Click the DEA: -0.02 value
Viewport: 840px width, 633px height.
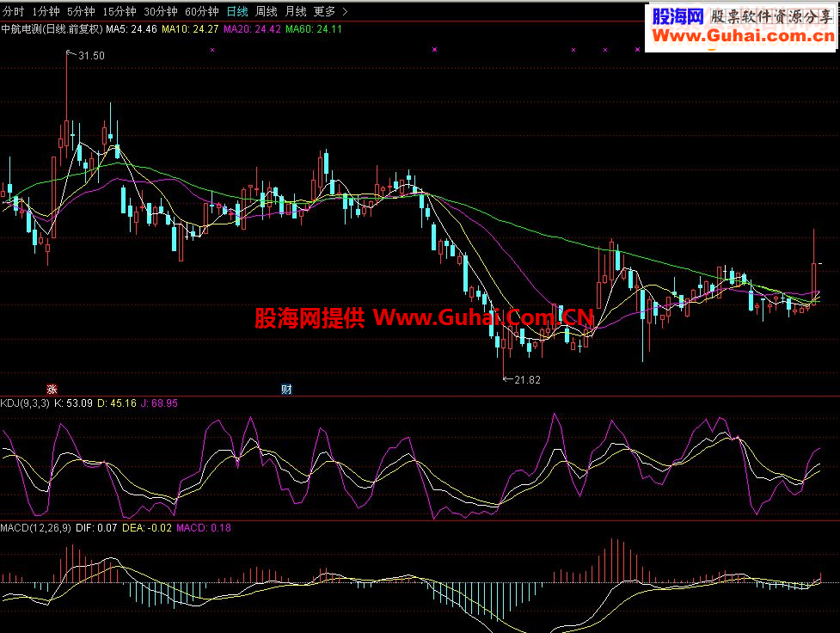click(147, 528)
